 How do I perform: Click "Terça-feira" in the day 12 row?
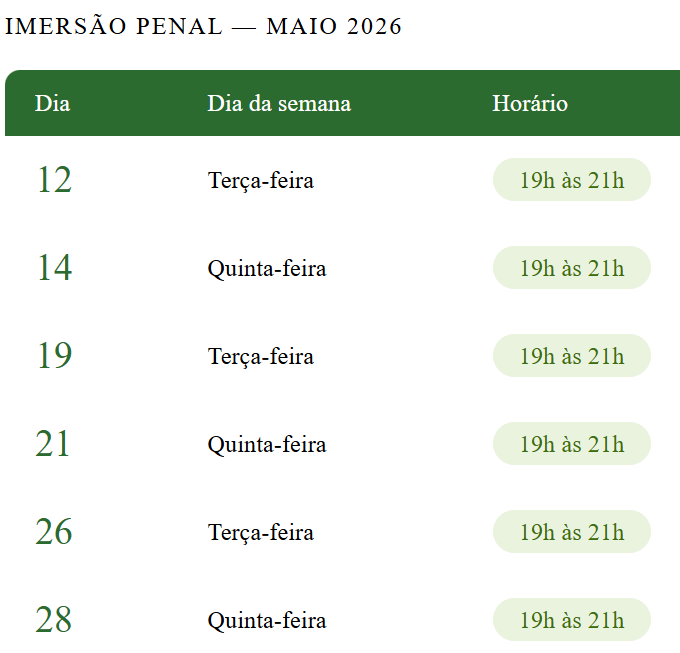click(261, 180)
